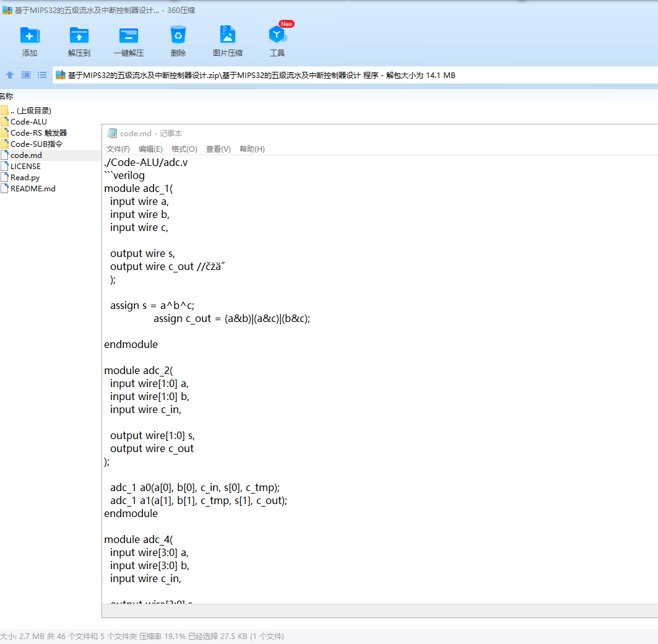Screen dimensions: 658x644
Task: Switch to icon view mode
Action: (x=26, y=75)
